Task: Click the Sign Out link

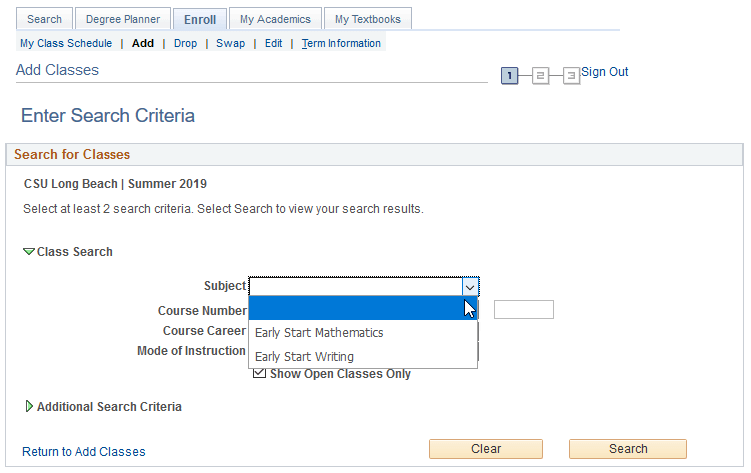Action: [x=604, y=72]
